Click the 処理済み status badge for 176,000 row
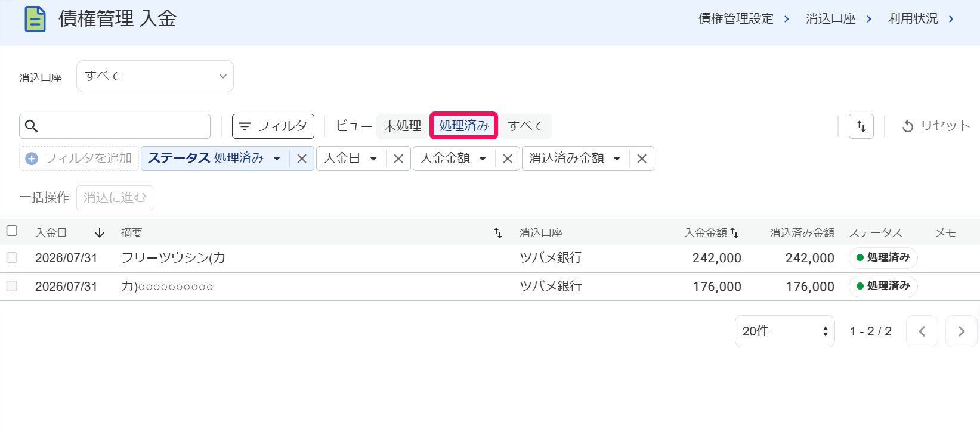The height and width of the screenshot is (435, 980). tap(883, 286)
